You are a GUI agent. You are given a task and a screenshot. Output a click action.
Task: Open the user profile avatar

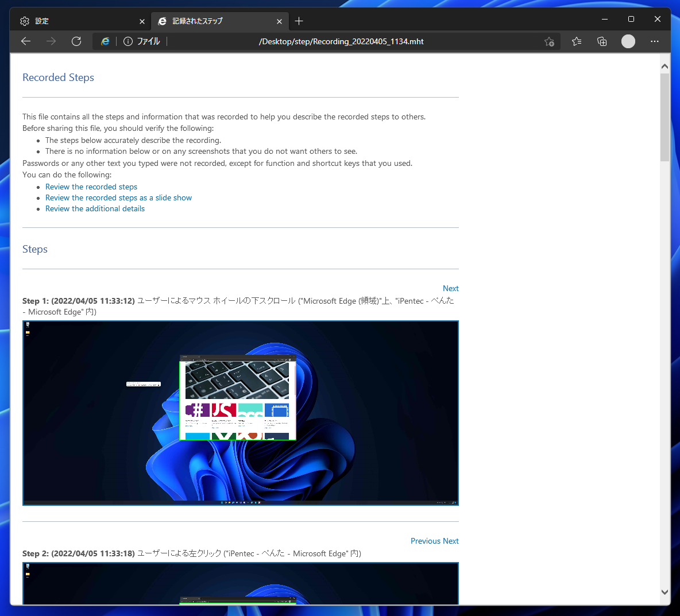point(628,41)
